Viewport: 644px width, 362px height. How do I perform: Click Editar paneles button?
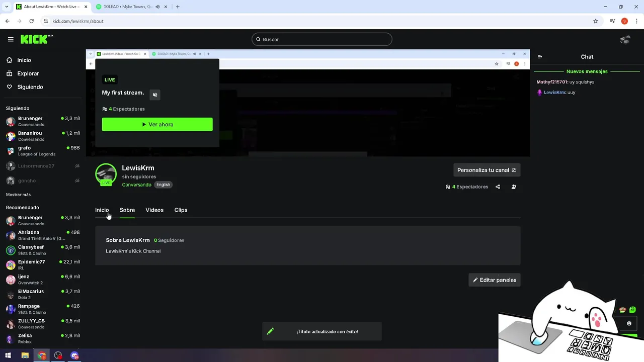tap(494, 280)
